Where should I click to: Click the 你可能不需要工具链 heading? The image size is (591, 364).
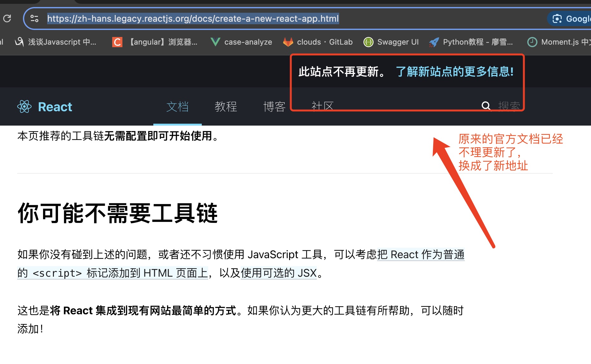point(118,213)
